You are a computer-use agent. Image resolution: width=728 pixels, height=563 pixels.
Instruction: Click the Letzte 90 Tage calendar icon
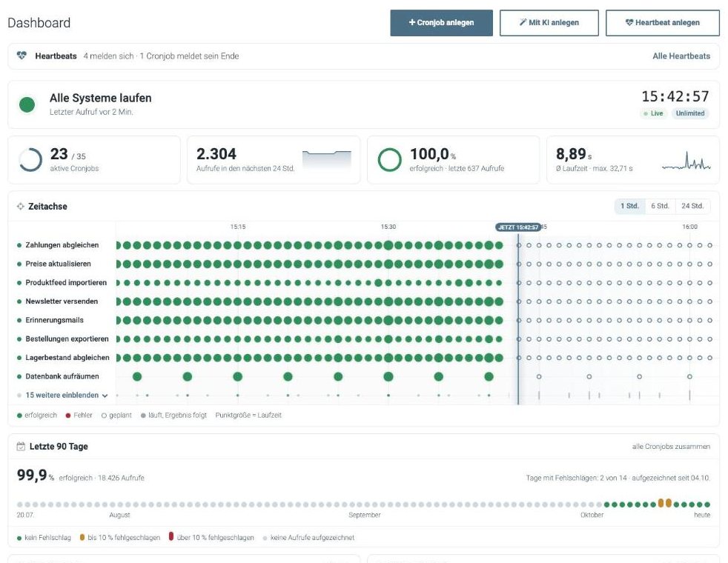click(21, 447)
